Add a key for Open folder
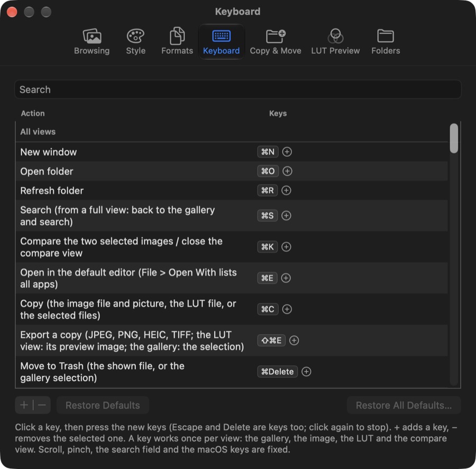 287,171
